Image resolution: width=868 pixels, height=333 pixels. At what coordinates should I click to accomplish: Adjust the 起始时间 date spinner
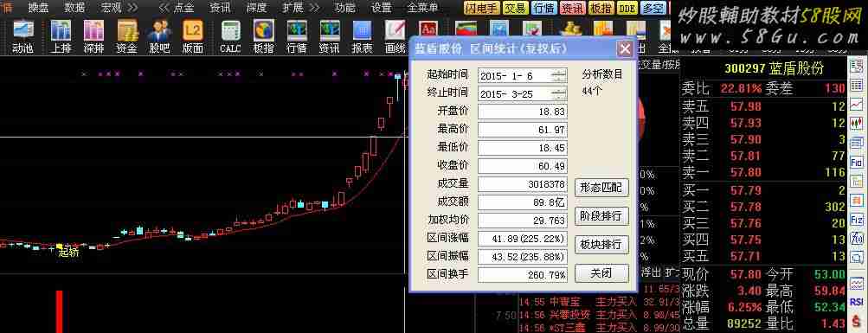tap(561, 76)
